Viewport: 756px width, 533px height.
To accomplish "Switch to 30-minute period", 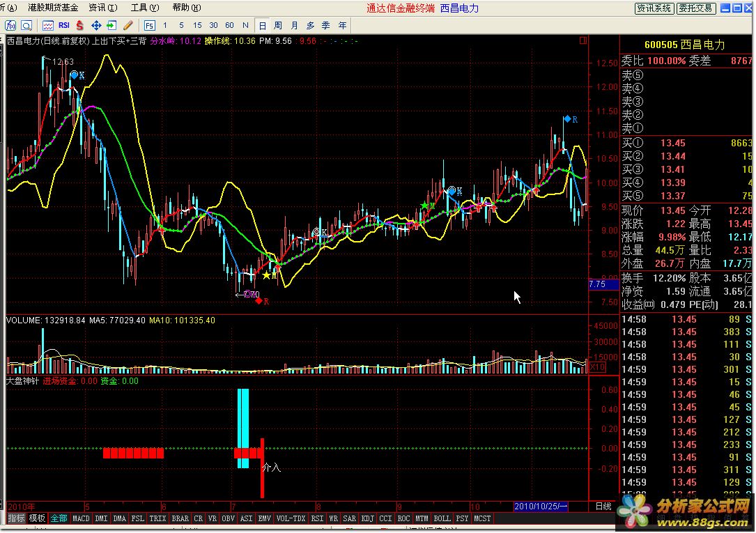I will (214, 26).
